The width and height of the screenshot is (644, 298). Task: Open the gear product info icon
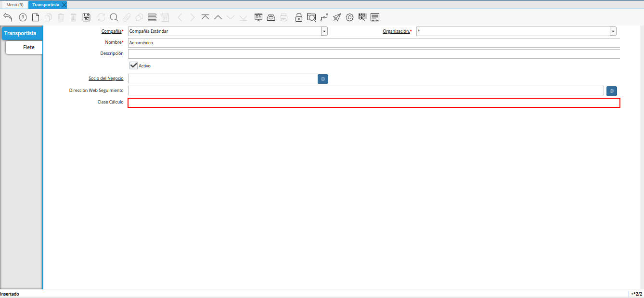click(349, 17)
